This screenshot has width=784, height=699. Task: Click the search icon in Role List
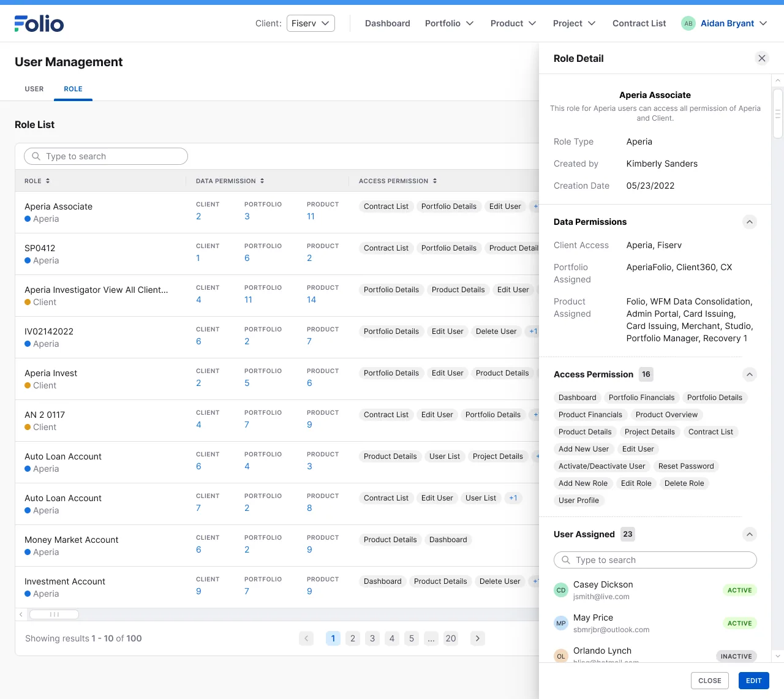point(36,156)
